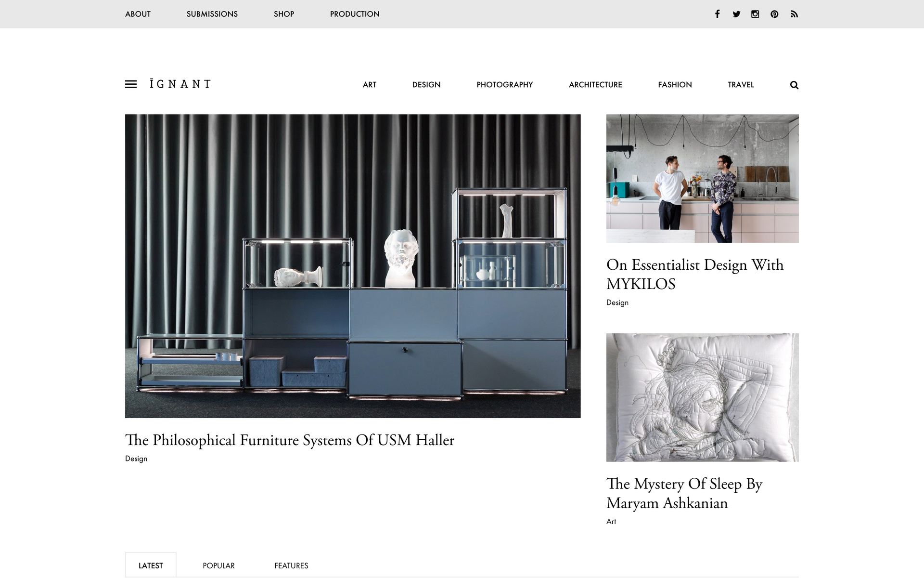Open the embroidered pillow artwork thumbnail
Image resolution: width=924 pixels, height=578 pixels.
[703, 397]
